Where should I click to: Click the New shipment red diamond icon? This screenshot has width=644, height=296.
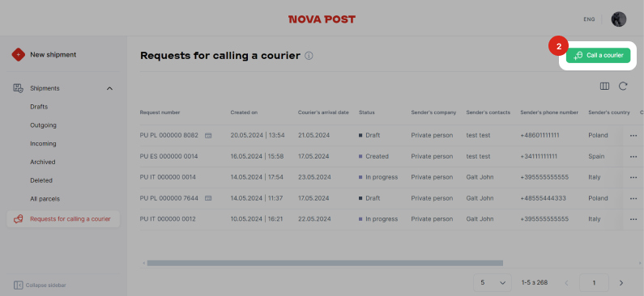(x=18, y=54)
